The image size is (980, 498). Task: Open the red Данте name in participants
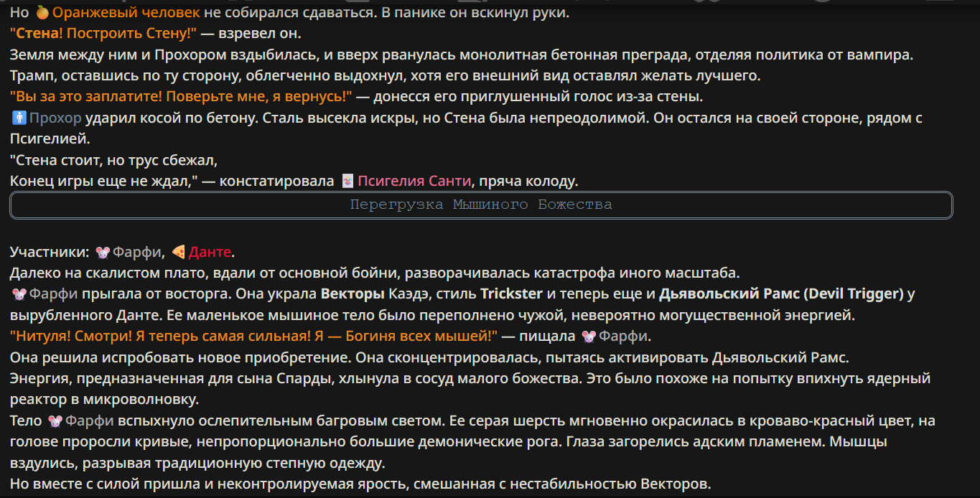point(210,252)
